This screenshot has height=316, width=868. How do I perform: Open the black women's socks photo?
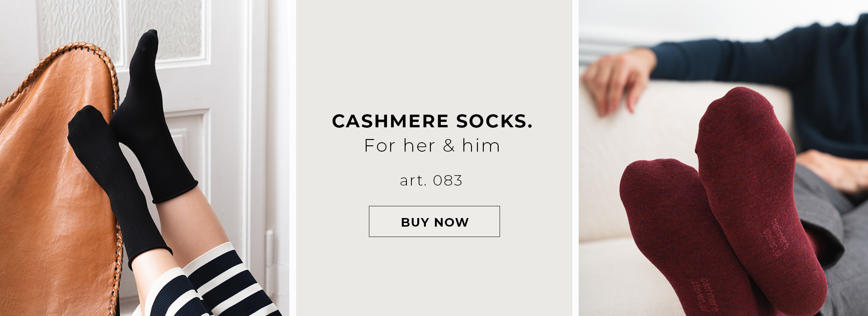tap(145, 158)
